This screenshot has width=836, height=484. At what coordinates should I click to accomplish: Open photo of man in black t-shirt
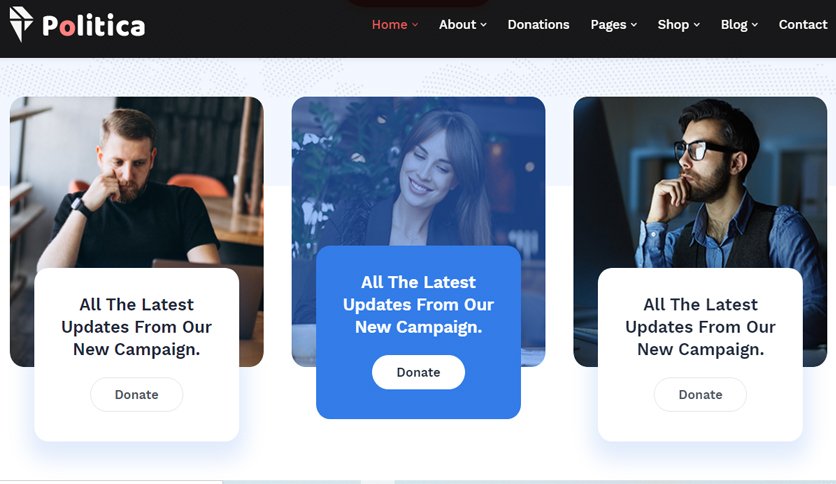tap(136, 181)
